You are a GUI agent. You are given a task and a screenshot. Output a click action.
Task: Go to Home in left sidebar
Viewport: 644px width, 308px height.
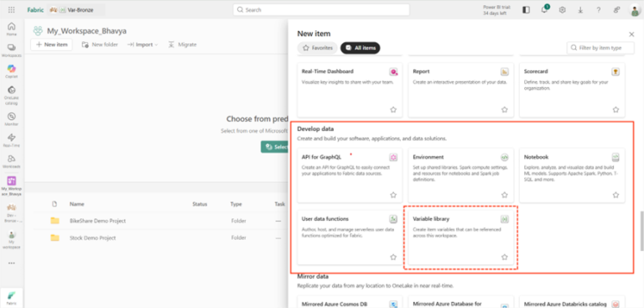(x=12, y=29)
